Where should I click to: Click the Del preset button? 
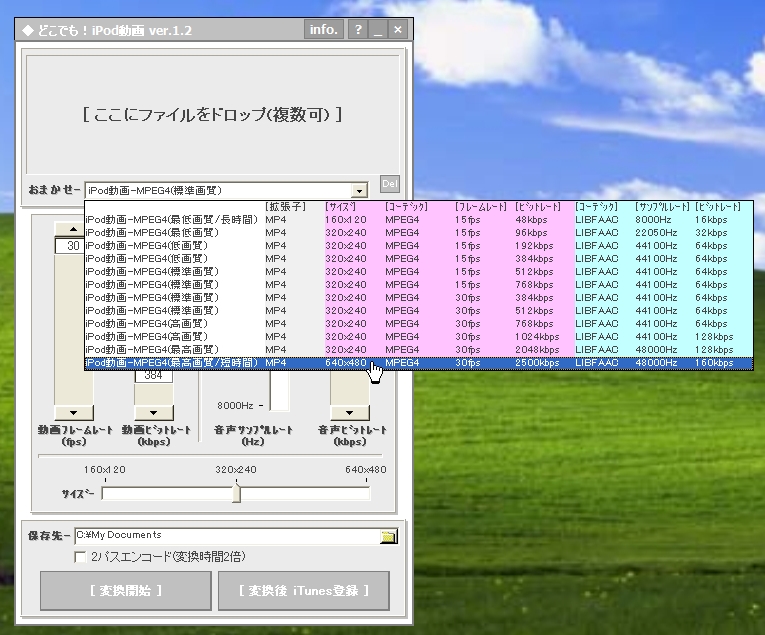click(x=389, y=184)
